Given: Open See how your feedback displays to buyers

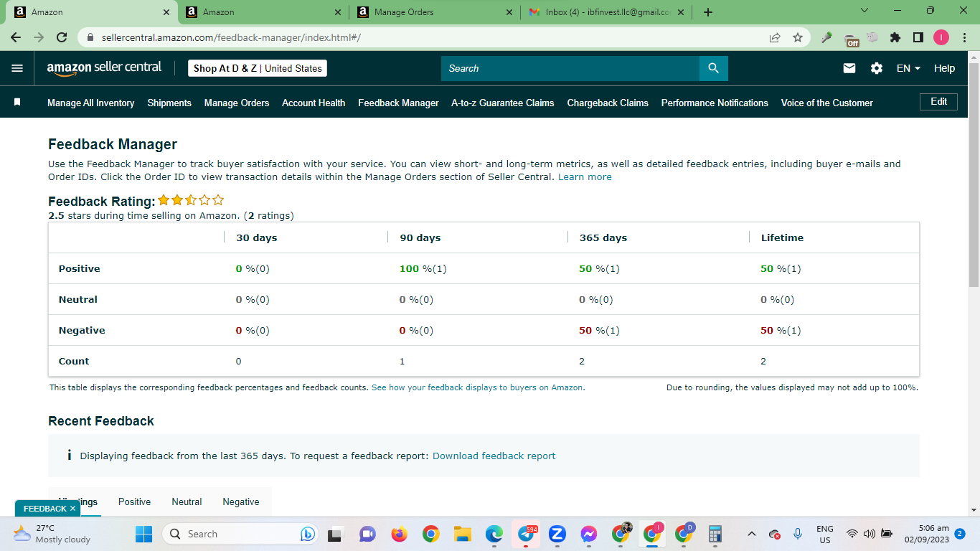Looking at the screenshot, I should point(478,387).
